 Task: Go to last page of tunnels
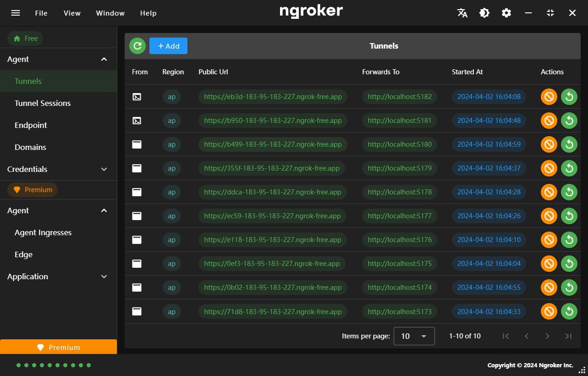568,336
